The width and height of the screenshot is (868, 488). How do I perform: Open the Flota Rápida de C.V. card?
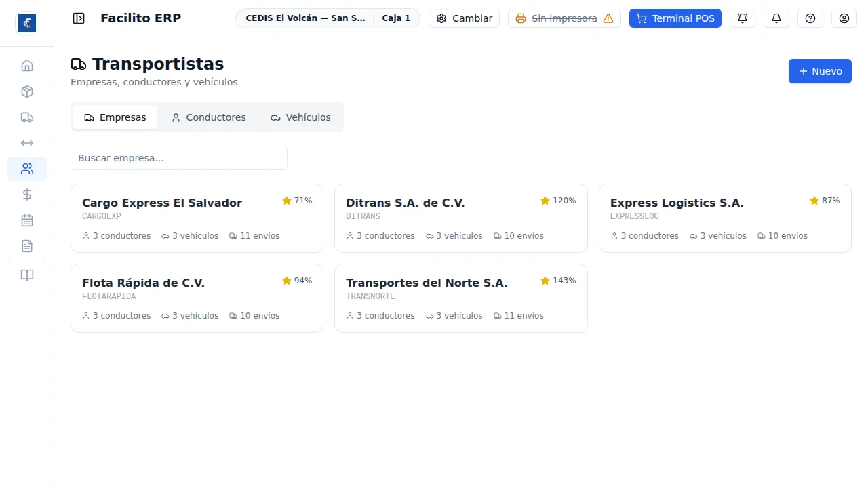coord(197,298)
